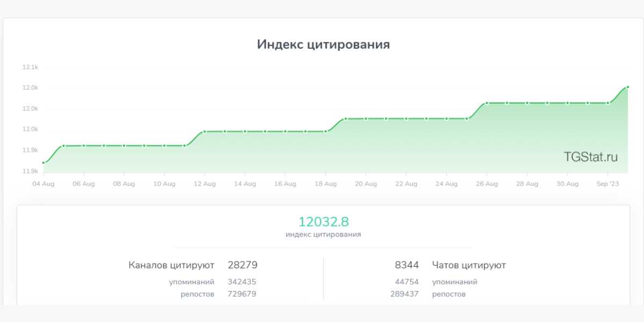The height and width of the screenshot is (322, 644).
Task: Click the channel reposts number 729679
Action: [242, 294]
